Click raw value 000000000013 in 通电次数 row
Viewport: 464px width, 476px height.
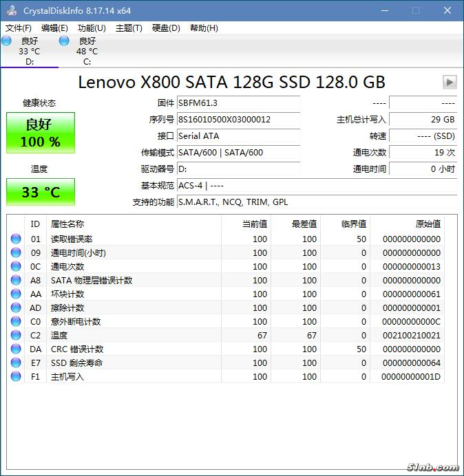tap(412, 266)
